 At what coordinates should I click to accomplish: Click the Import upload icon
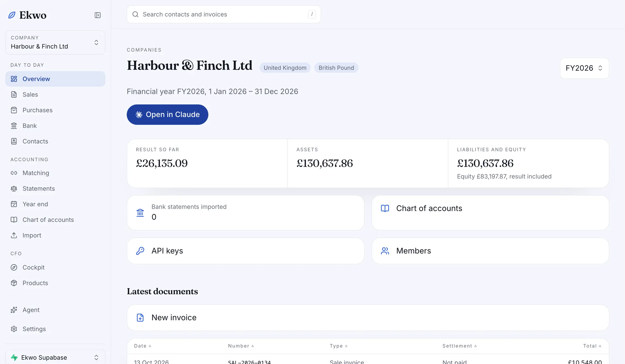14,235
